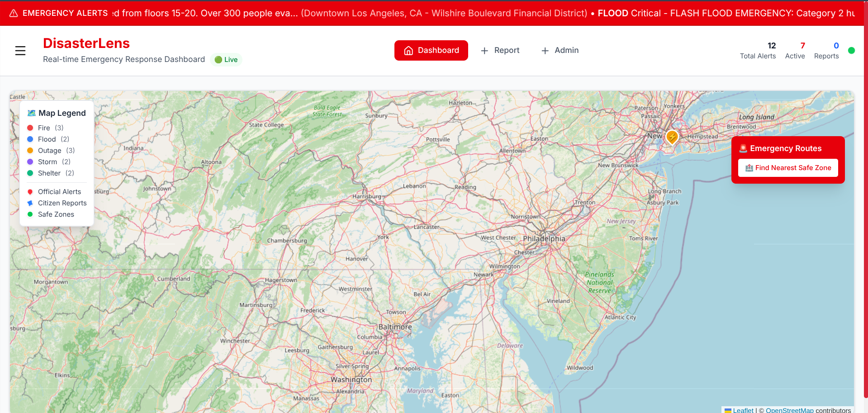Click the 'EMERGENCY ALERTS' banner label

65,13
